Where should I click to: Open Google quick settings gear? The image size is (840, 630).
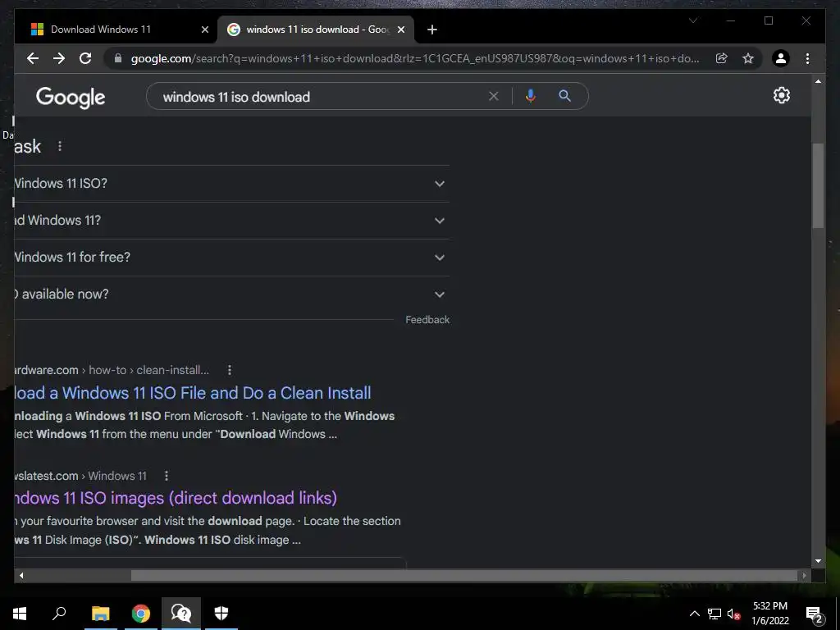point(782,95)
